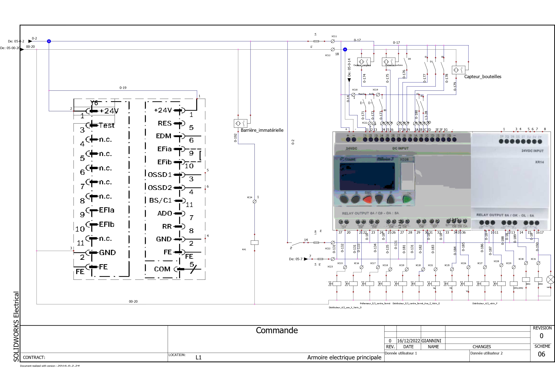The image size is (555, 392).
Task: Click the blue junction node on wire 0-2
Action: tap(49, 41)
